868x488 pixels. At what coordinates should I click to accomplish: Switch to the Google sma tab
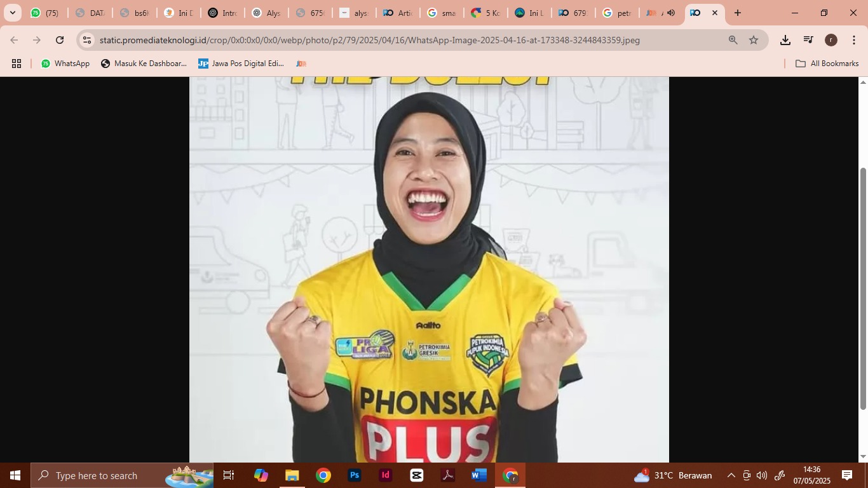(443, 13)
